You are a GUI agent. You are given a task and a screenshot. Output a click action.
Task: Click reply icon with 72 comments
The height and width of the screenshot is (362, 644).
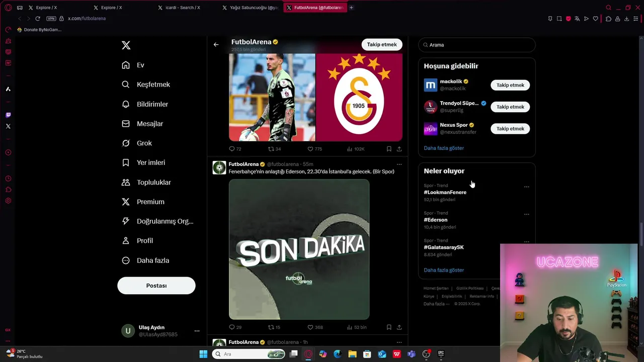[232, 149]
